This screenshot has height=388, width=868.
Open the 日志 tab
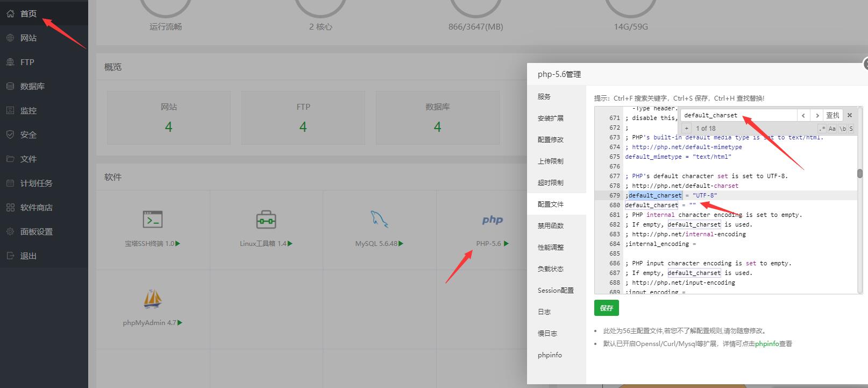click(557, 312)
